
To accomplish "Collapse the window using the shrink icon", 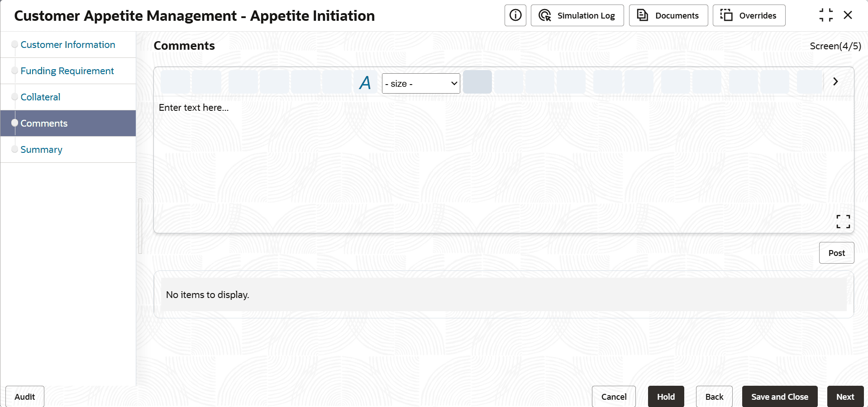I will (x=825, y=15).
